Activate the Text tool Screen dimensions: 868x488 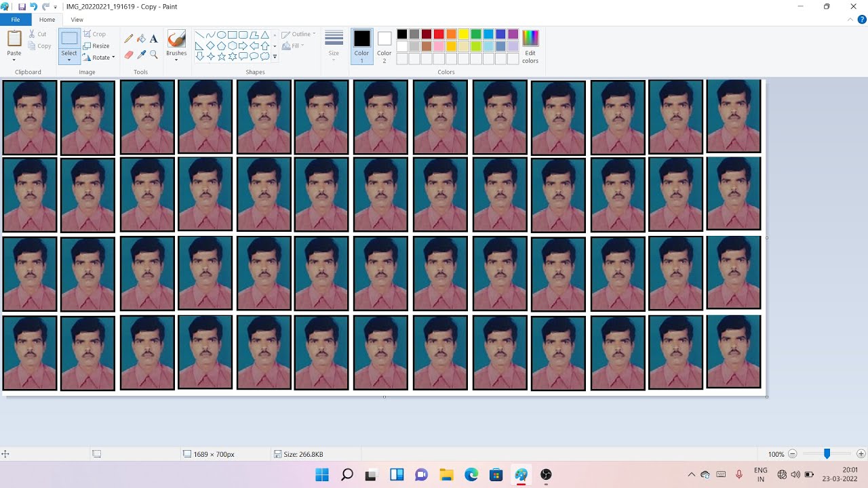[154, 39]
